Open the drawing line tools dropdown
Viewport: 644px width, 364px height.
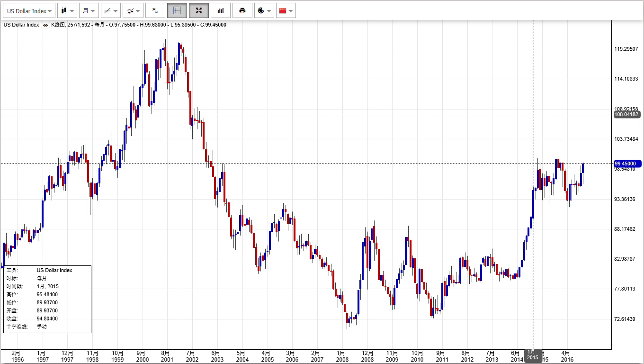[110, 10]
